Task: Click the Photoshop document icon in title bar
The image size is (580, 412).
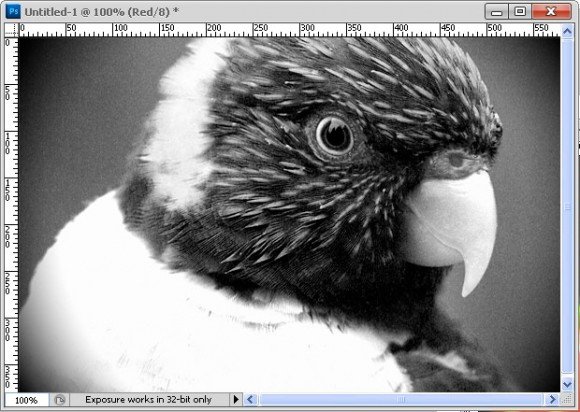Action: pyautogui.click(x=13, y=12)
